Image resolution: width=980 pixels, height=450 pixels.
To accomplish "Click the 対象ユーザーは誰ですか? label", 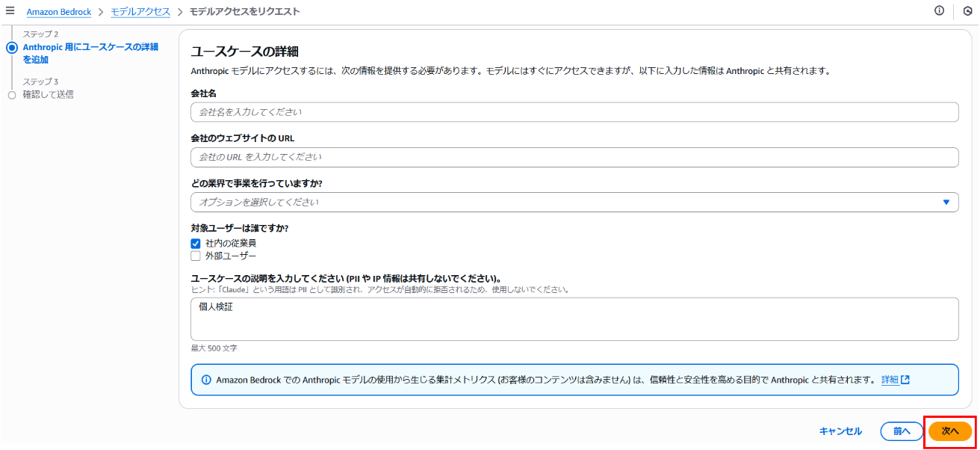I will click(241, 228).
